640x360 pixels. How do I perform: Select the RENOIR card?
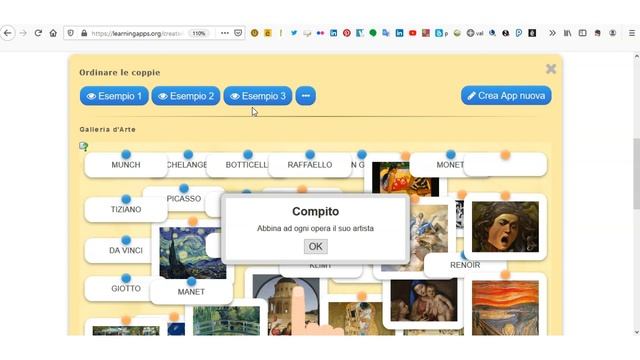click(x=465, y=265)
